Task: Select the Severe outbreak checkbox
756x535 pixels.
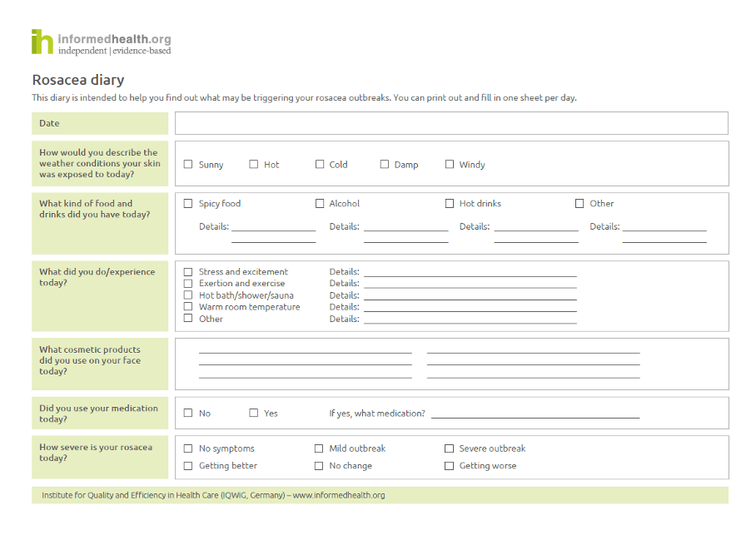Action: 449,448
